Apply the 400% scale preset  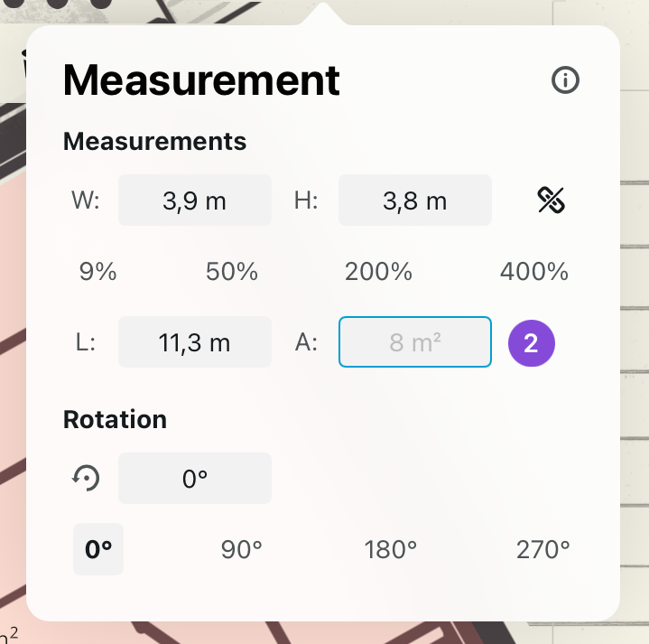534,272
